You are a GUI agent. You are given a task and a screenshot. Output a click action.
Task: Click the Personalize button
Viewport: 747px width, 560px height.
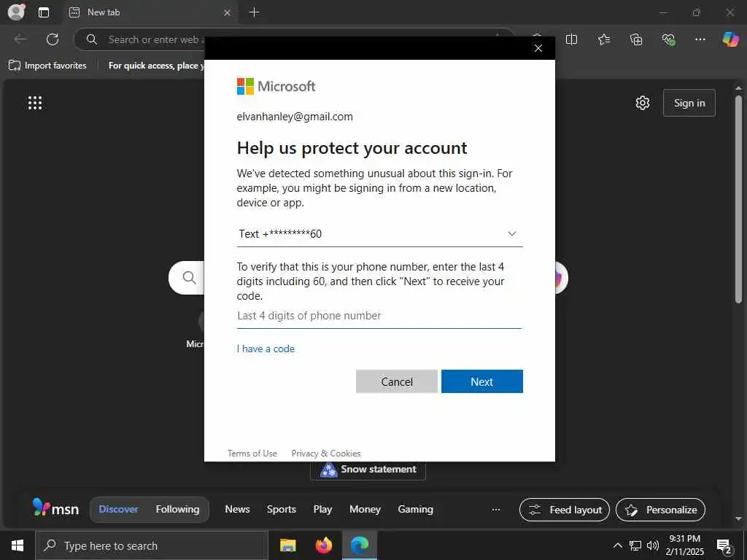click(660, 510)
